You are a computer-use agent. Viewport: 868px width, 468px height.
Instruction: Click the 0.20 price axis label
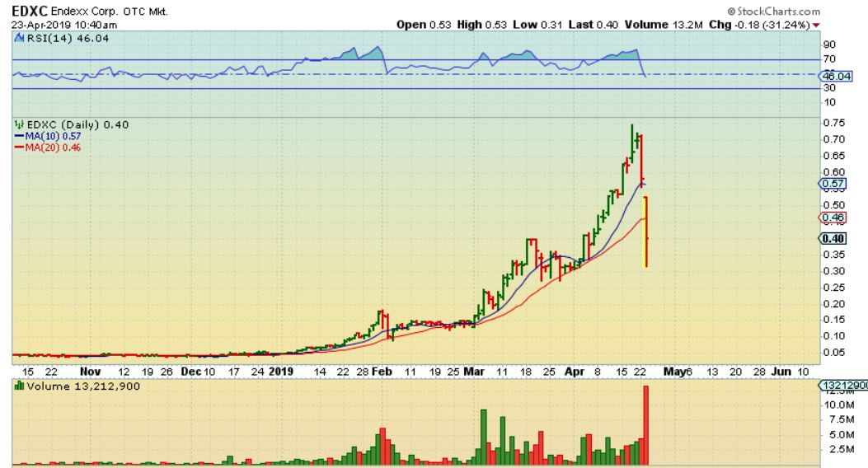click(833, 304)
